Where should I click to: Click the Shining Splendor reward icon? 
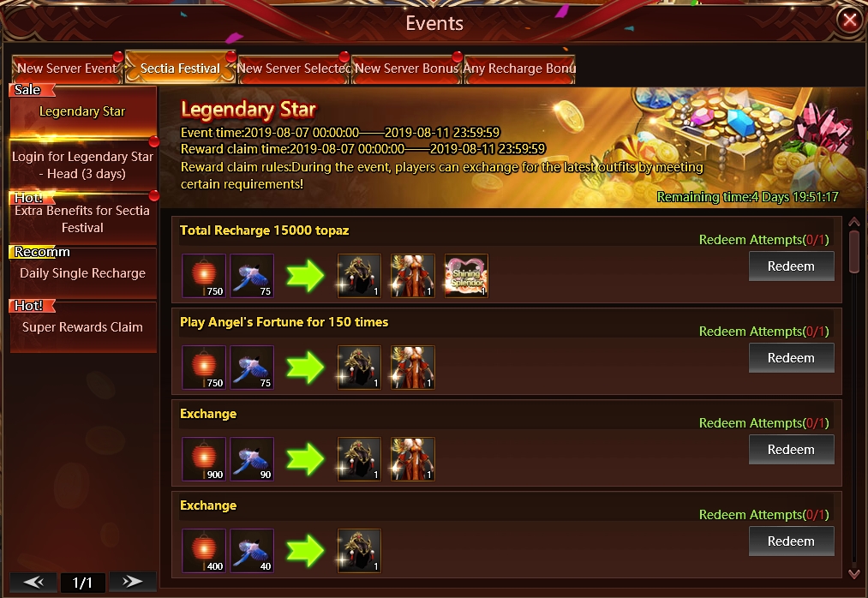(x=466, y=276)
